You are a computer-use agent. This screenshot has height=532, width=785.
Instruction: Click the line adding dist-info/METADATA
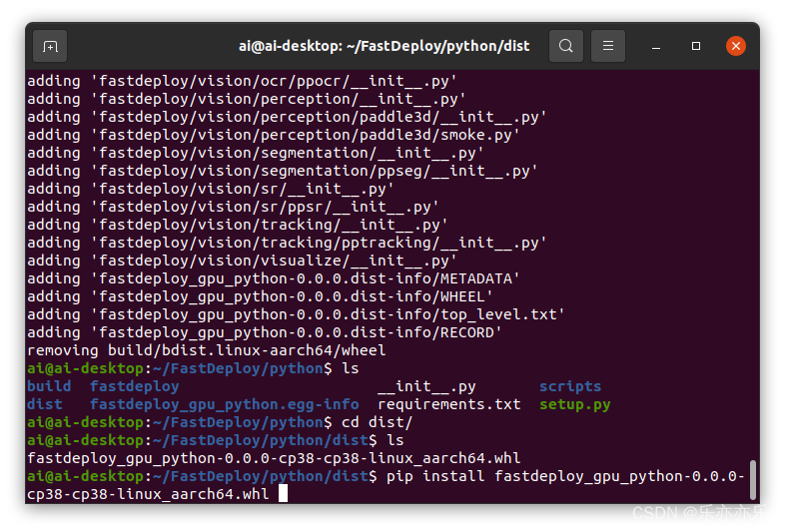[274, 278]
